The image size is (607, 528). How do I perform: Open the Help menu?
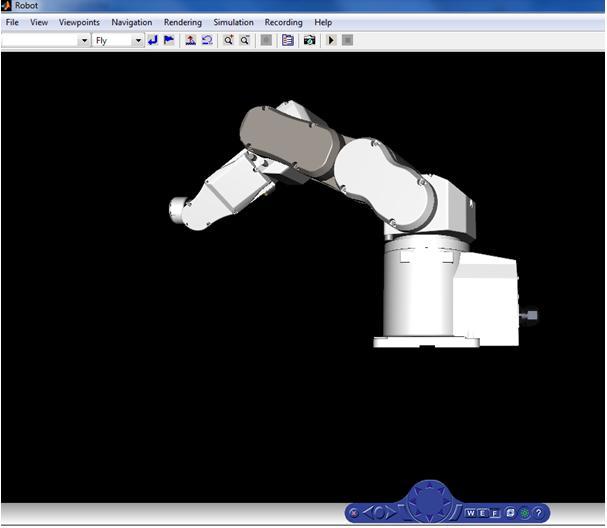(323, 22)
